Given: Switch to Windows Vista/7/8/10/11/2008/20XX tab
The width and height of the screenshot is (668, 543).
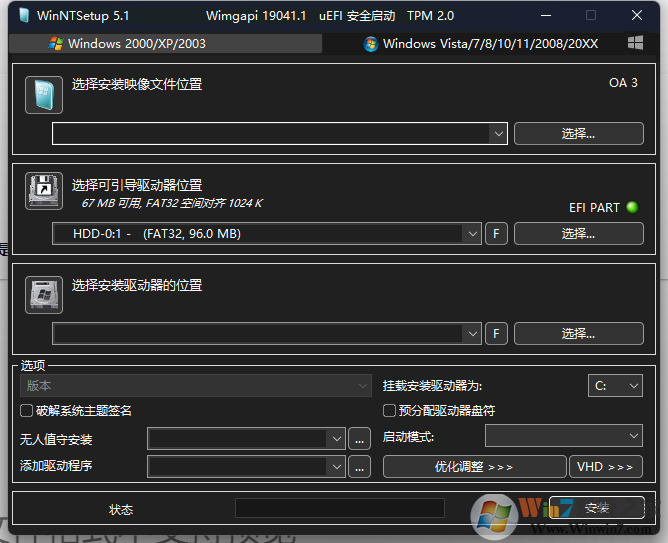Looking at the screenshot, I should click(481, 43).
